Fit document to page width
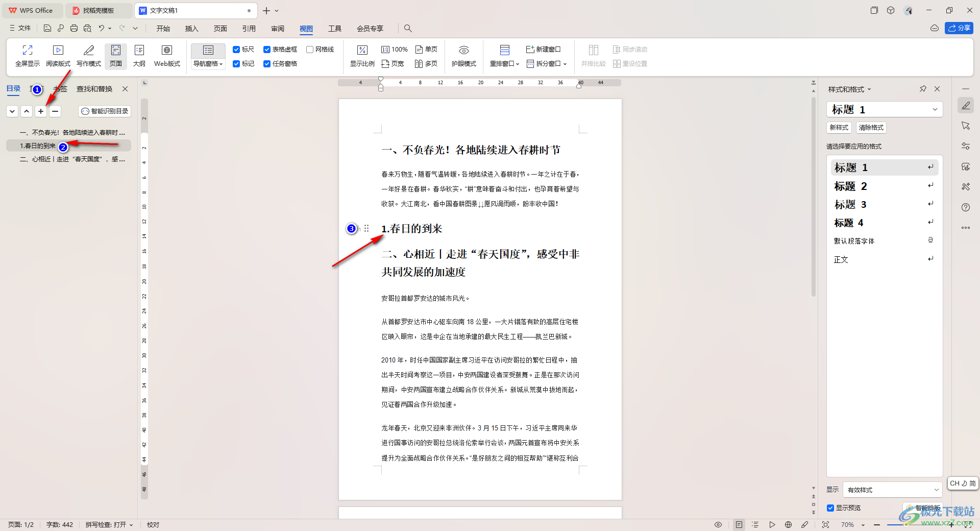Screen dimensions: 980x531 393,64
